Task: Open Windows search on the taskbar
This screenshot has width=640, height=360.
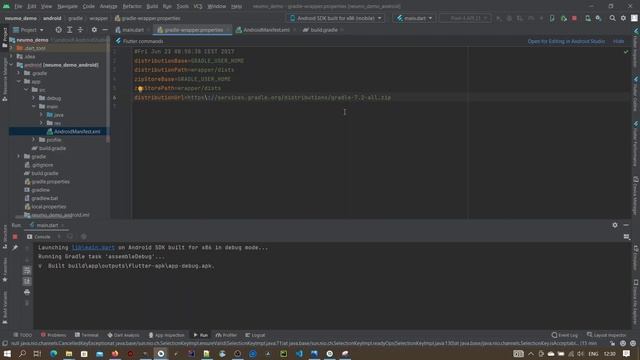Action: point(22,353)
